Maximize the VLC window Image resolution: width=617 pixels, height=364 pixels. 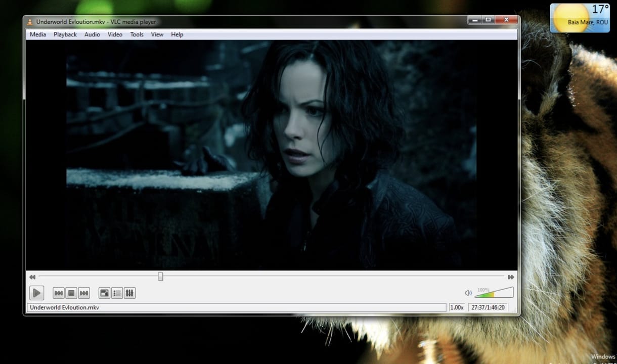[488, 20]
